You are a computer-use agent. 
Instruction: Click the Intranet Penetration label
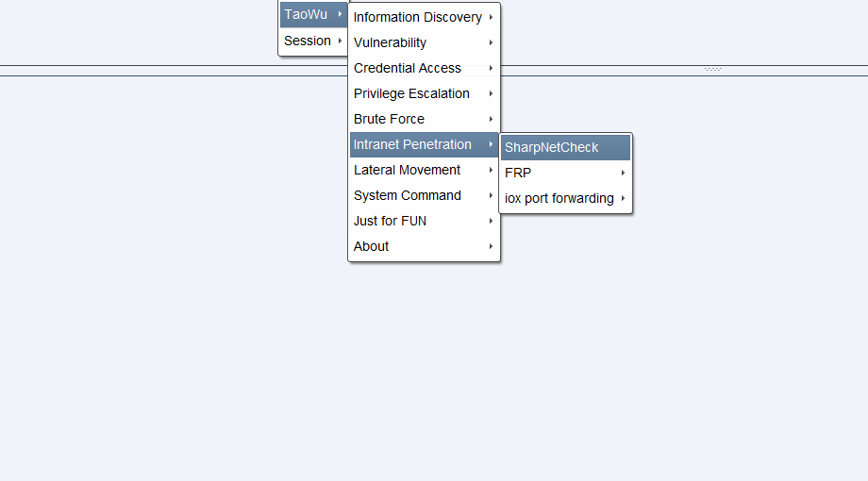pos(412,144)
